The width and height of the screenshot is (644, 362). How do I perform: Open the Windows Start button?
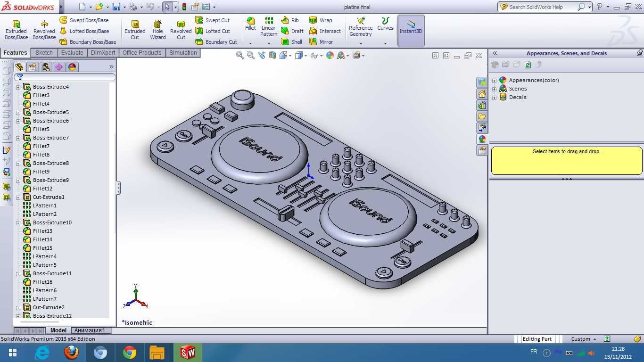click(13, 353)
